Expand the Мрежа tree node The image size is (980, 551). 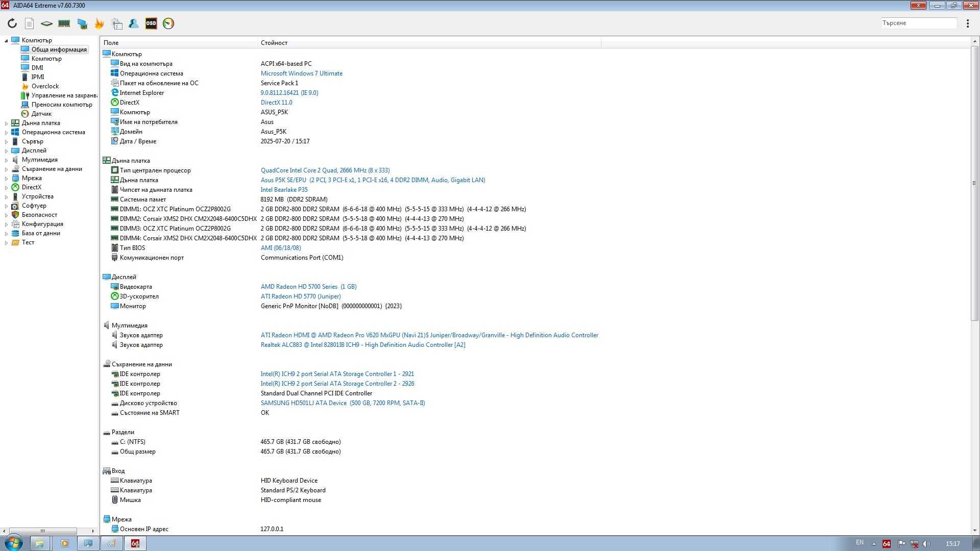(x=6, y=178)
